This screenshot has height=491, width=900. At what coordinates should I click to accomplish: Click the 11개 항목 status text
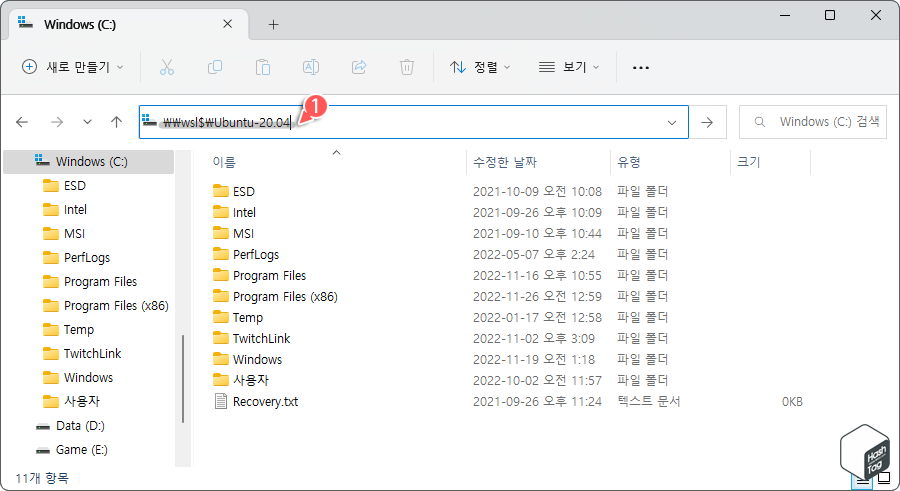coord(42,478)
